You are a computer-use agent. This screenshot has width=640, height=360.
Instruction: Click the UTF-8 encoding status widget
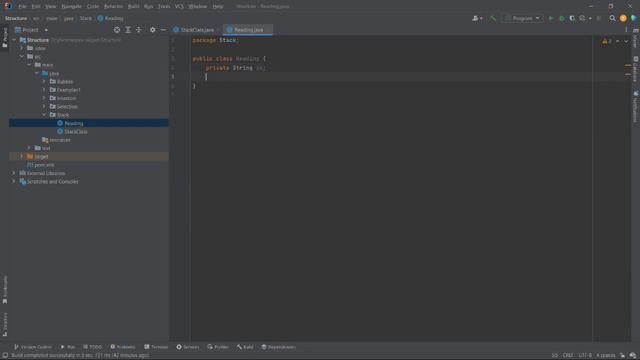(x=585, y=356)
